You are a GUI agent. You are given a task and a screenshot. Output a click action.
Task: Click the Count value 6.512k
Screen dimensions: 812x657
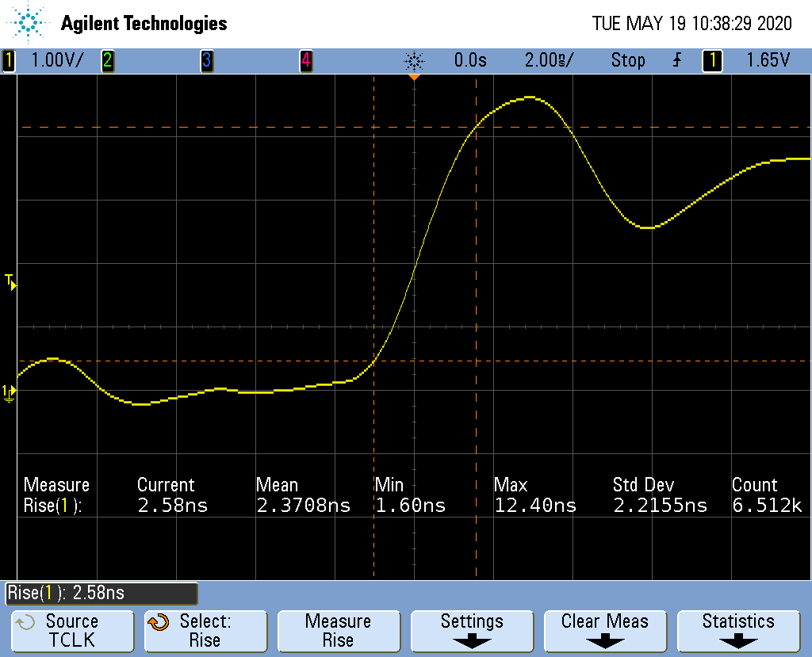(x=767, y=506)
